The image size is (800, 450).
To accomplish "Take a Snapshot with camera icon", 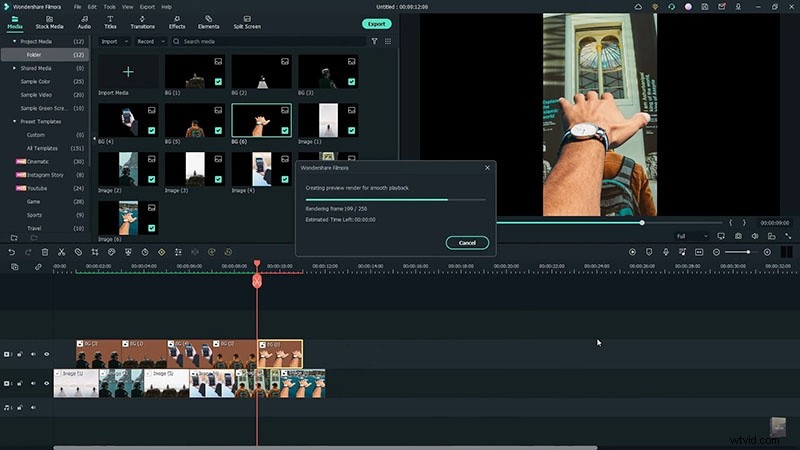I will click(x=738, y=236).
